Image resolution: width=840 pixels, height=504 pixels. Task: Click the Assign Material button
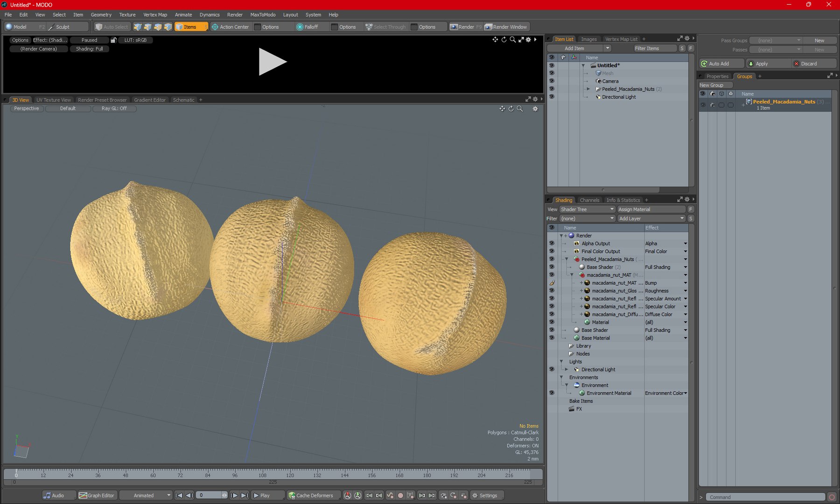pyautogui.click(x=651, y=209)
